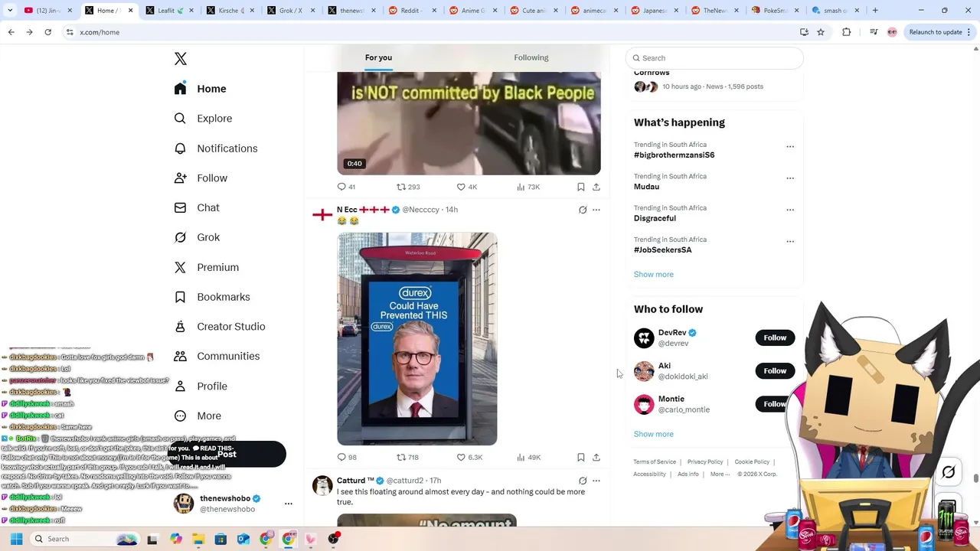Open options for #JobSeekersSA trend
Screen dimensions: 980x551
point(790,241)
